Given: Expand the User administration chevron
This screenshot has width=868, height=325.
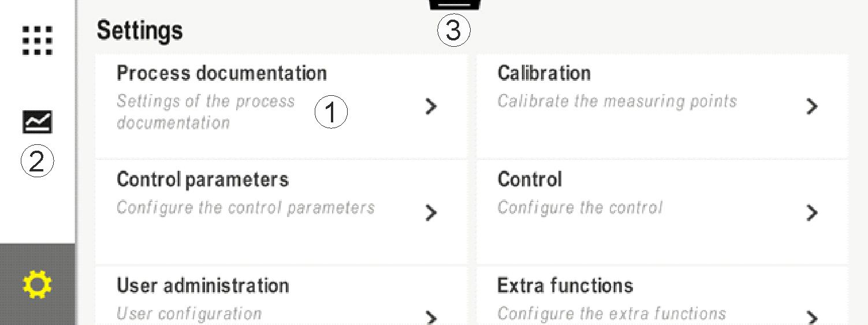Looking at the screenshot, I should (431, 317).
